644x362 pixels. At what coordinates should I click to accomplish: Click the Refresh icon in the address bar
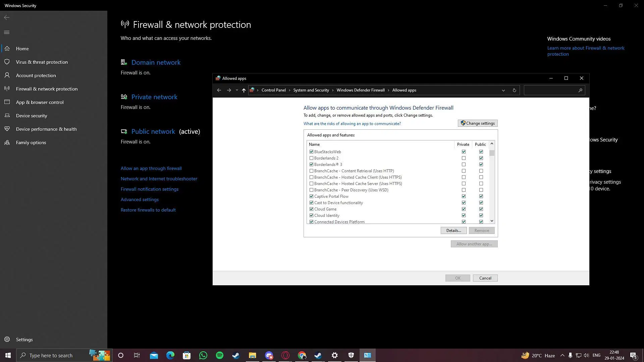pos(514,90)
